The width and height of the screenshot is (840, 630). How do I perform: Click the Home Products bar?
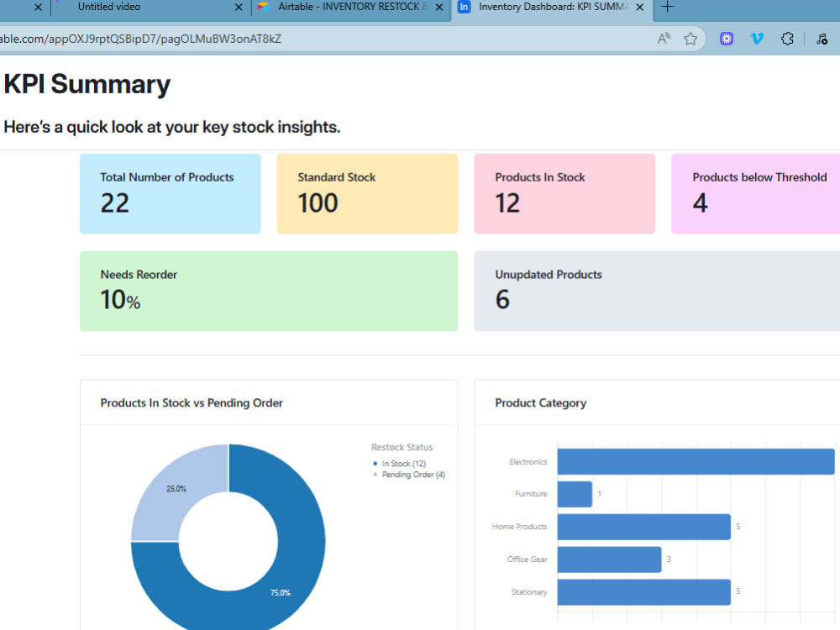pyautogui.click(x=644, y=527)
